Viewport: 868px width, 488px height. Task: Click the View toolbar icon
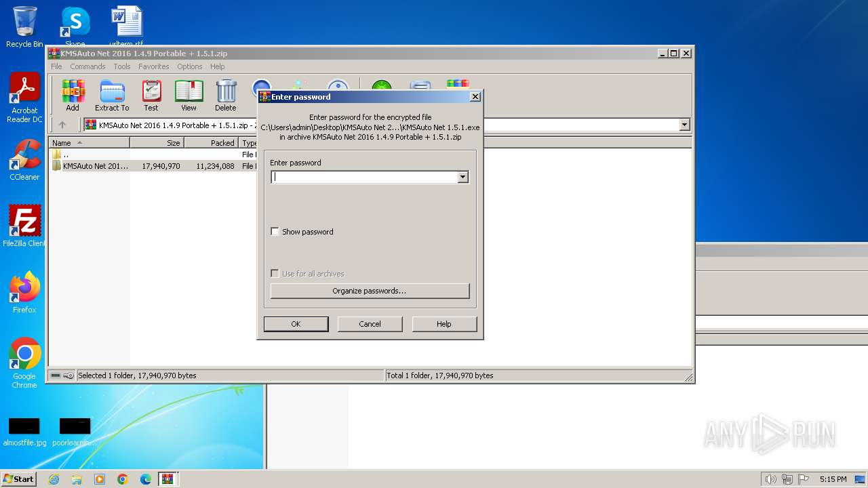189,95
